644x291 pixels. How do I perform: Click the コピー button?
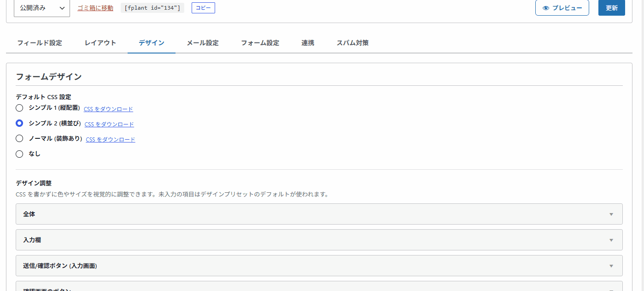[203, 8]
